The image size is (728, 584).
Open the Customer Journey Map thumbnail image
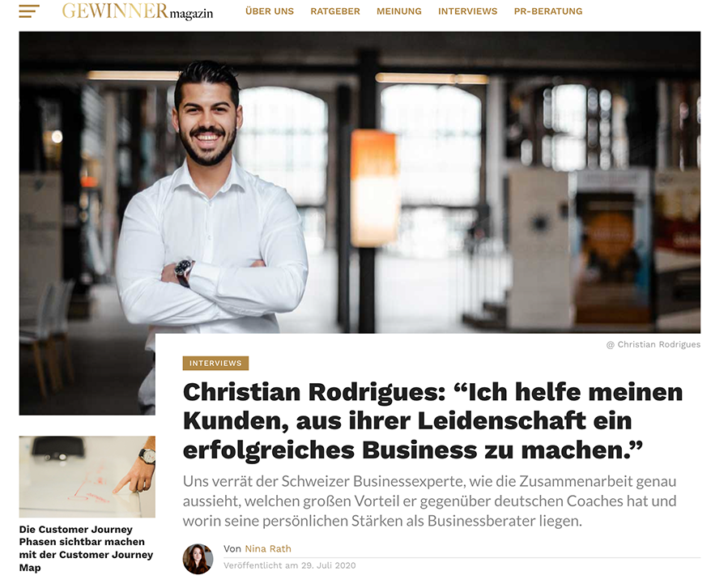(x=87, y=477)
